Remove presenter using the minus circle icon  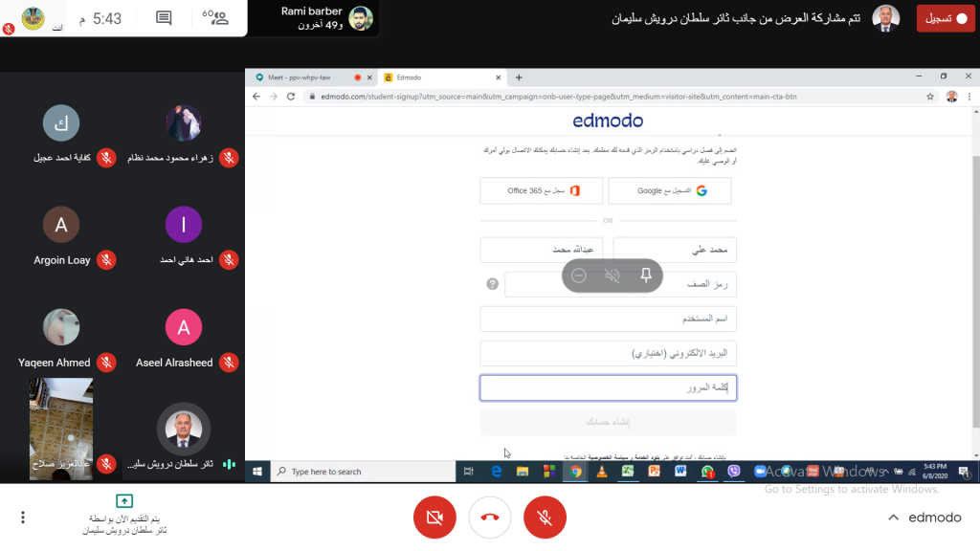click(x=579, y=275)
